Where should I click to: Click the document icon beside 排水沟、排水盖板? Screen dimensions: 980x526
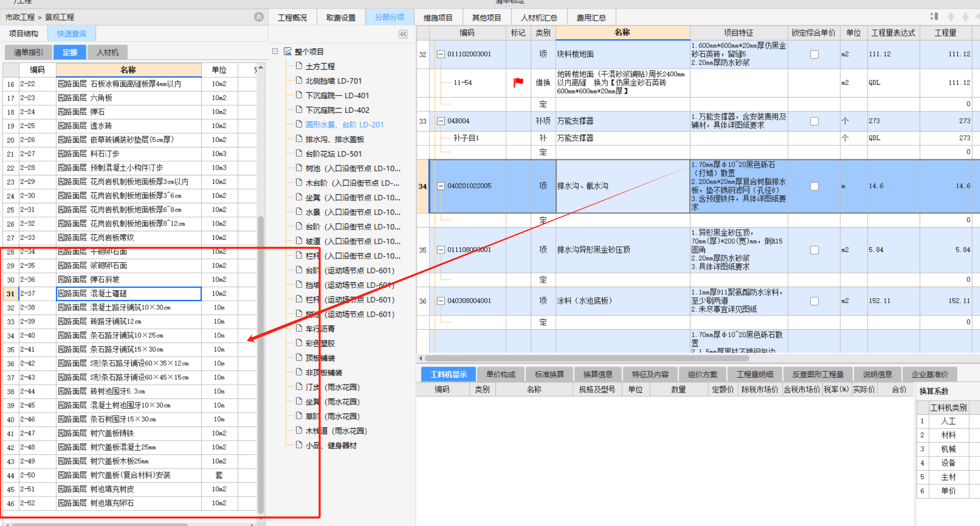(299, 138)
